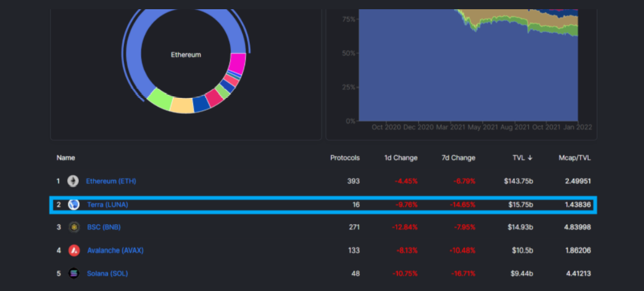This screenshot has height=291, width=644.
Task: Select the light green donut chart segment
Action: 159,98
